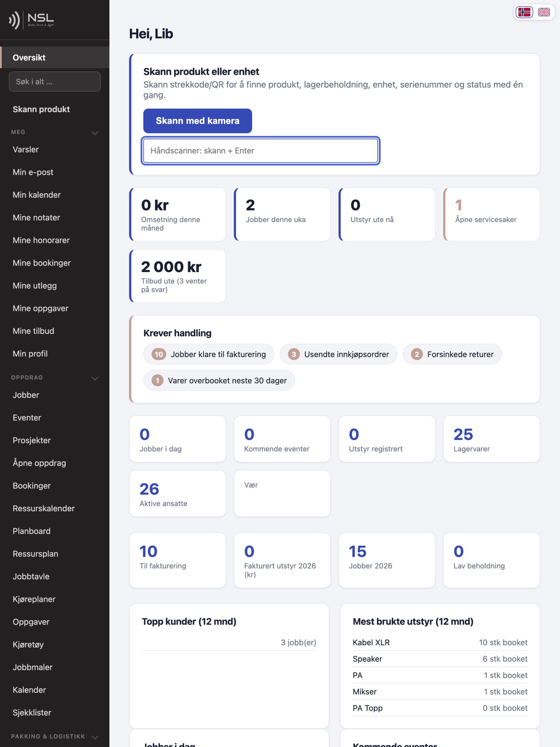The height and width of the screenshot is (747, 560).
Task: Open the Åpne servicesaker card
Action: pyautogui.click(x=491, y=214)
